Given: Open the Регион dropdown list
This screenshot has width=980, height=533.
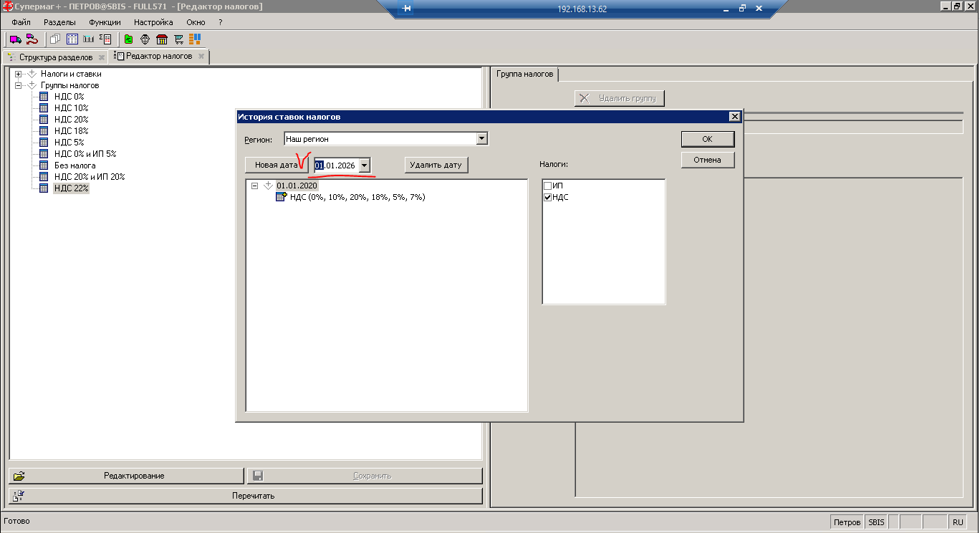Looking at the screenshot, I should click(x=481, y=139).
